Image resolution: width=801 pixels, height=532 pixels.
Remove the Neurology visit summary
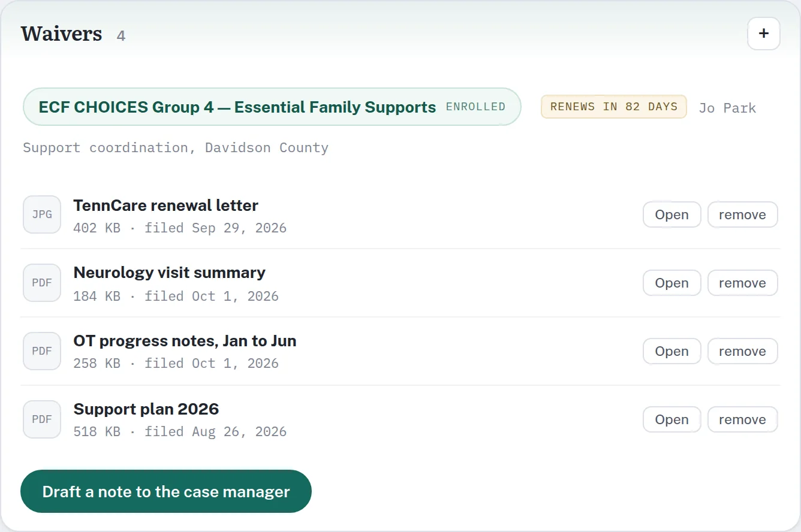[x=742, y=283]
